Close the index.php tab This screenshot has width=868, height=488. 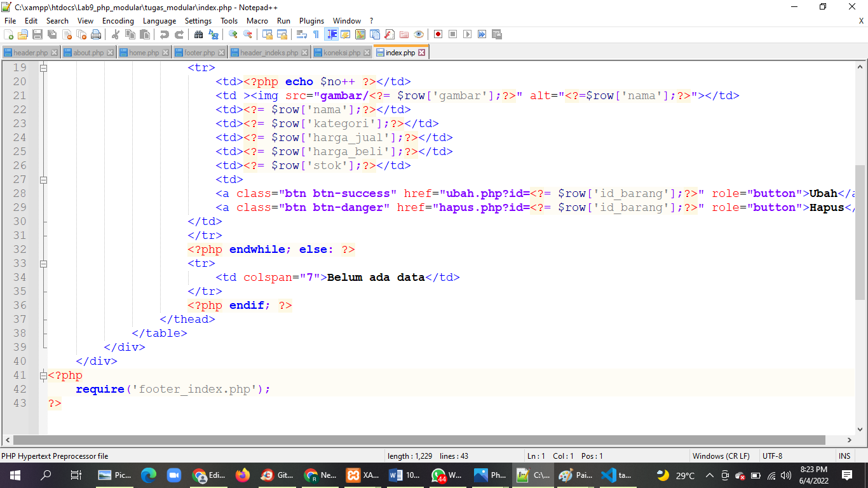coord(422,53)
